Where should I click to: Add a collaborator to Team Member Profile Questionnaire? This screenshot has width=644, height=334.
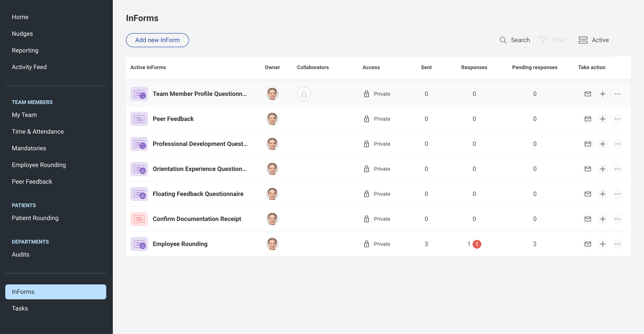(304, 94)
